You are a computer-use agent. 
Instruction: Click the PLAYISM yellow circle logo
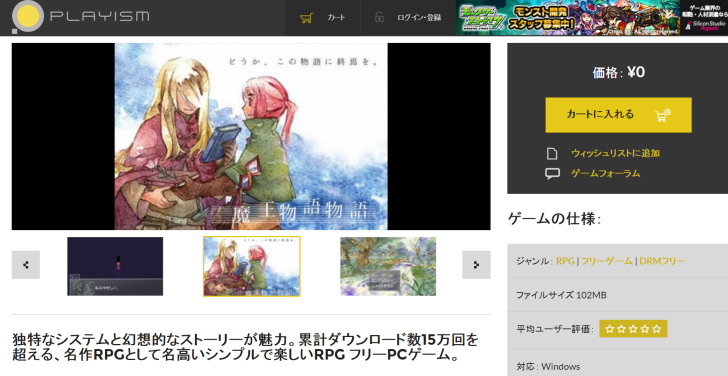tap(27, 17)
